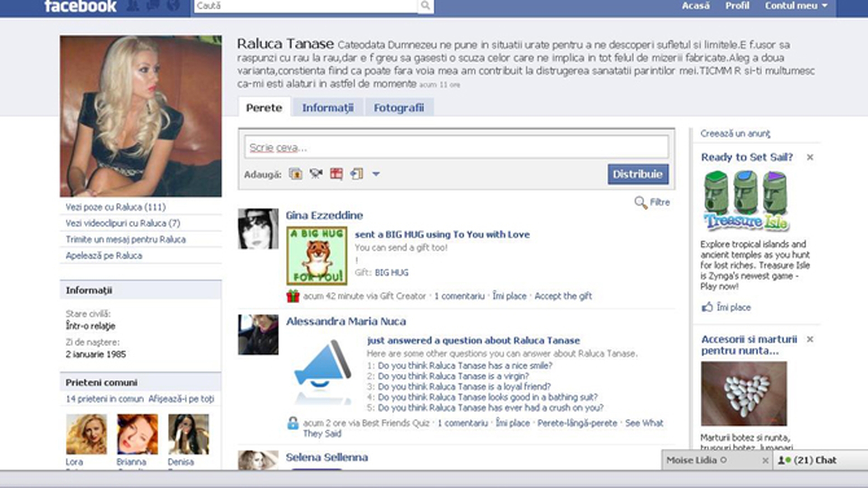Click Alessandra Maria Nuca's avatar

(x=258, y=335)
